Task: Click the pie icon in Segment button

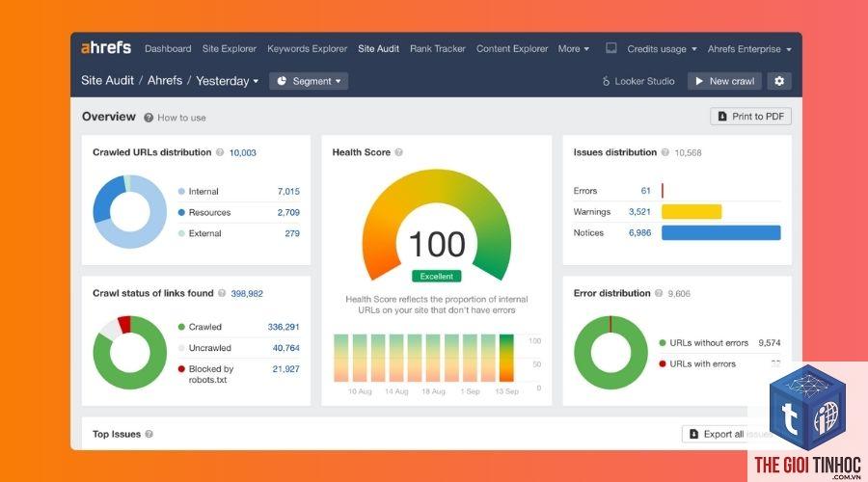Action: tap(282, 81)
